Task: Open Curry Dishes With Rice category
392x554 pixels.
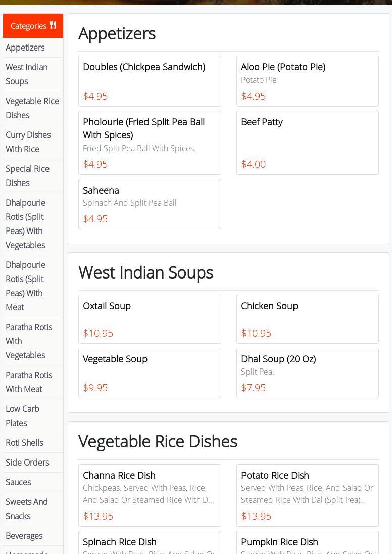Action: [28, 142]
